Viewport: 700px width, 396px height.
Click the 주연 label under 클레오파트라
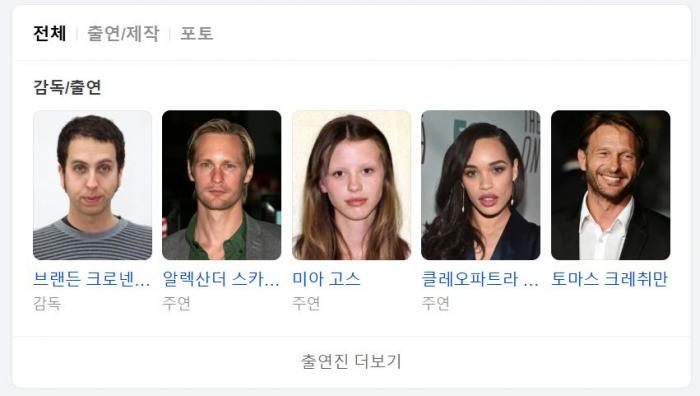pyautogui.click(x=435, y=304)
